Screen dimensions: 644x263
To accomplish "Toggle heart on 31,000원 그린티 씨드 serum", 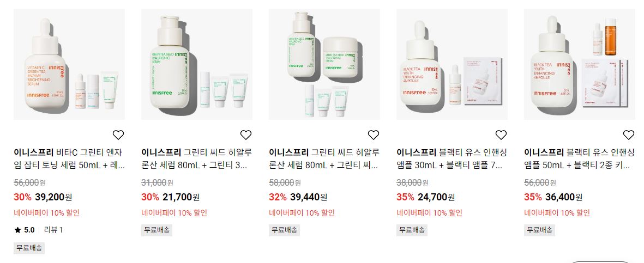I will [x=245, y=134].
